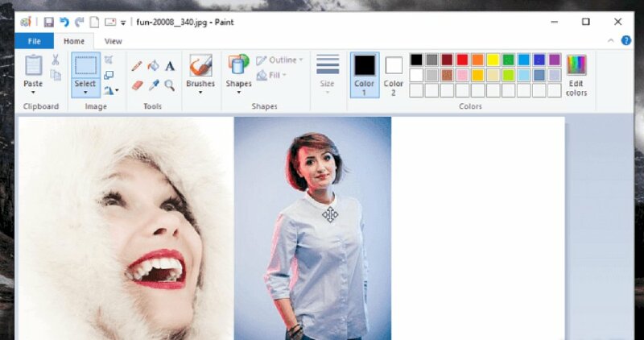The width and height of the screenshot is (644, 340).
Task: Pick the red swatch in the palette
Action: 462,60
